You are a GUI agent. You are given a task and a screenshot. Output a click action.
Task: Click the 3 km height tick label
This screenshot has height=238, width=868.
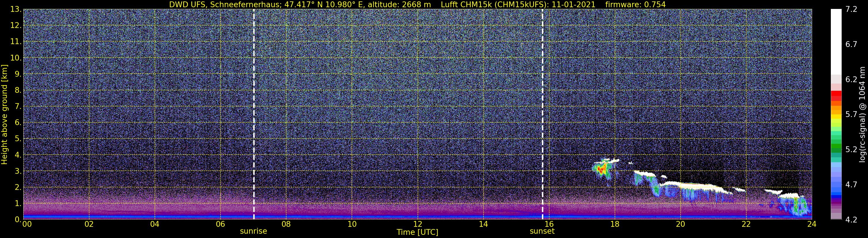(18, 171)
